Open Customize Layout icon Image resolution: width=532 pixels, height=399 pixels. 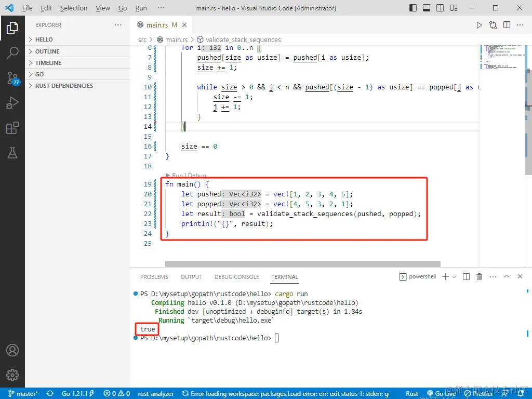(x=454, y=8)
